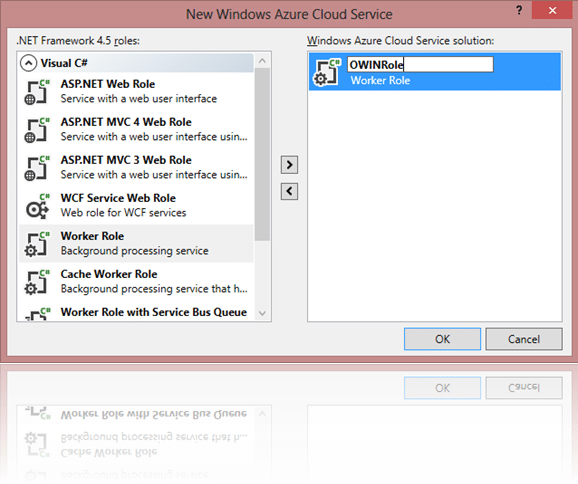Open help with the question mark button
Screen dimensions: 578x484
(519, 10)
